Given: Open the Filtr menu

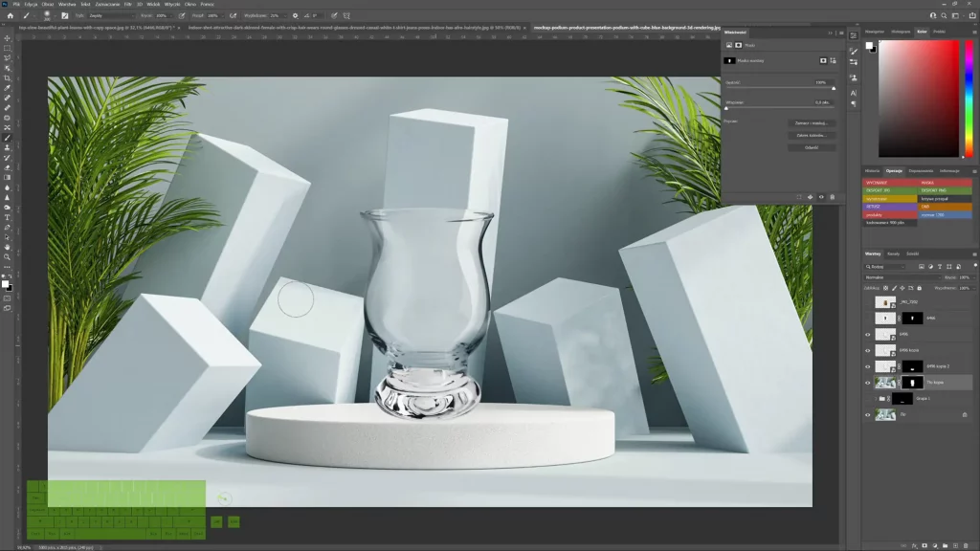Looking at the screenshot, I should tap(127, 5).
